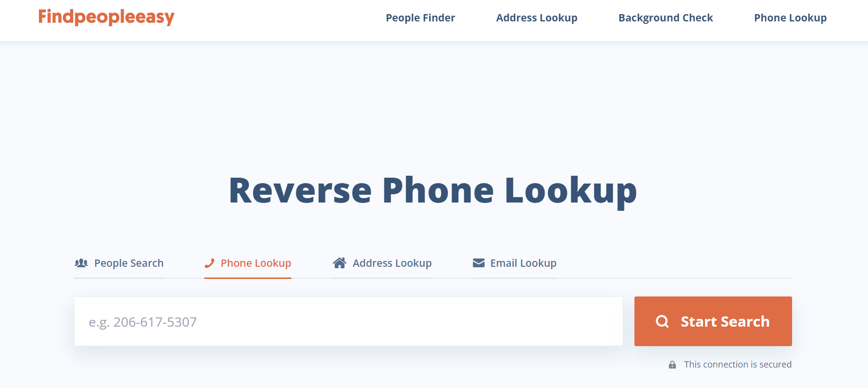
Task: Click the magnifier icon in Start Search
Action: point(662,321)
